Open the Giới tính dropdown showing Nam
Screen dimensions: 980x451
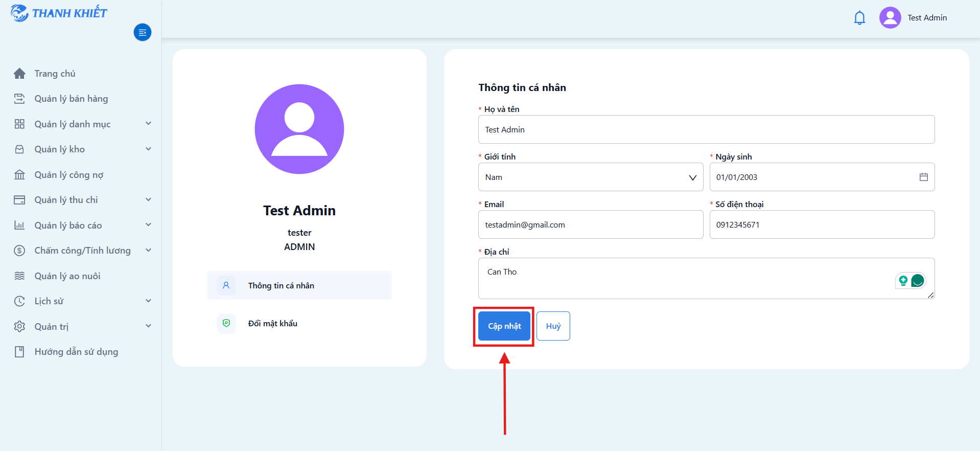tap(591, 177)
